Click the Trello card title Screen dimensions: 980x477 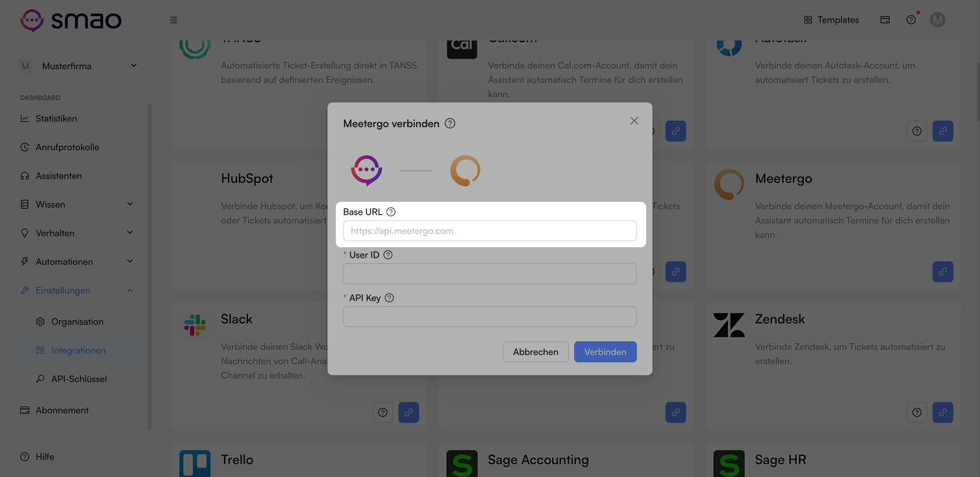point(237,459)
